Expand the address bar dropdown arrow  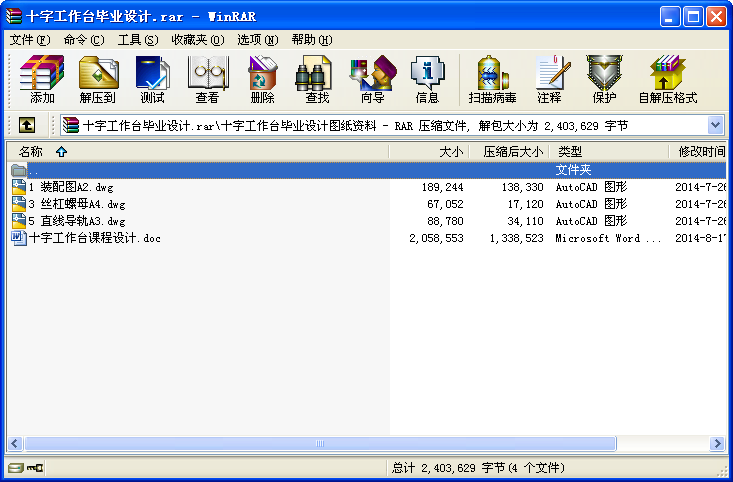coord(715,125)
